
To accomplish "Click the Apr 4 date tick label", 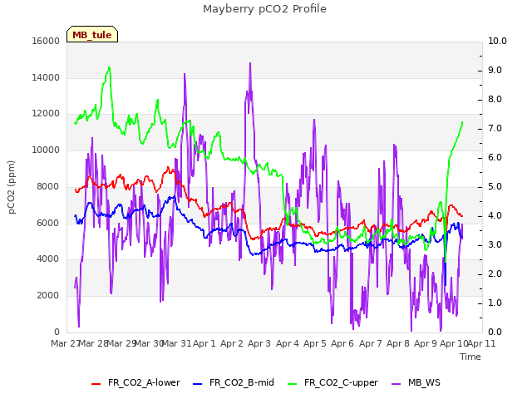I will 288,343.
